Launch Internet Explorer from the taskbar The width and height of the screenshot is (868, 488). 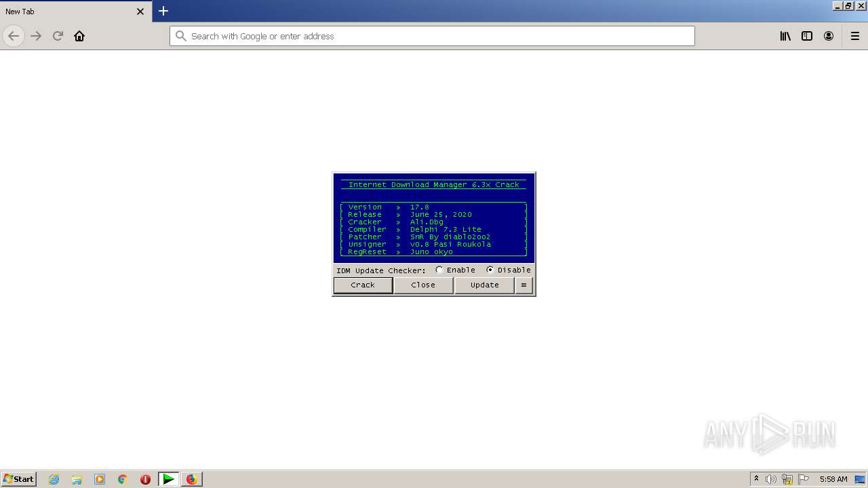54,479
